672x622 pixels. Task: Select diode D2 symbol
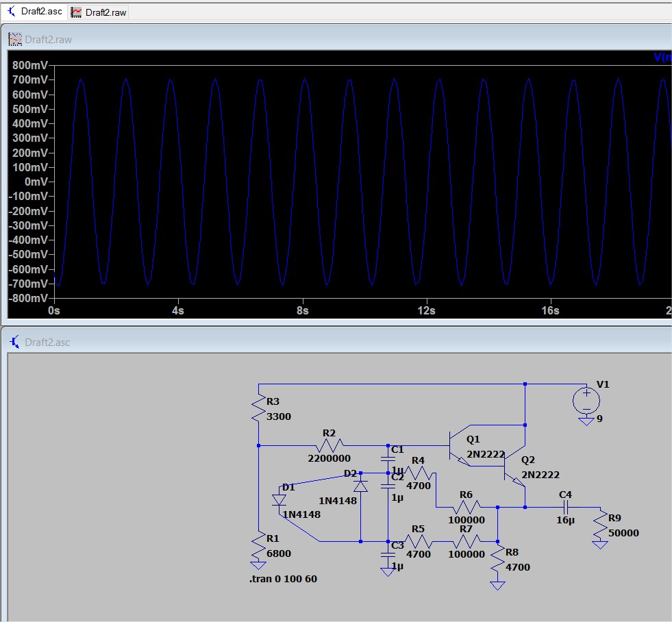click(x=360, y=486)
